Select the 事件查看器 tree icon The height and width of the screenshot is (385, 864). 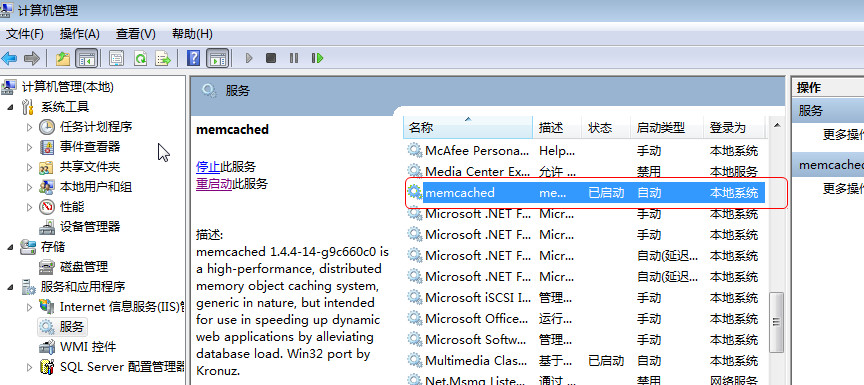coord(47,147)
